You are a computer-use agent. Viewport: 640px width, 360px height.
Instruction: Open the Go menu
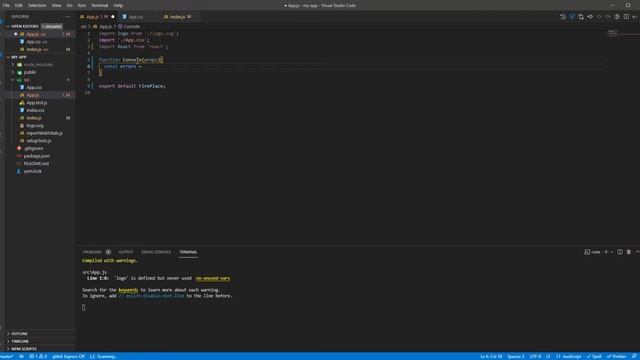click(70, 5)
